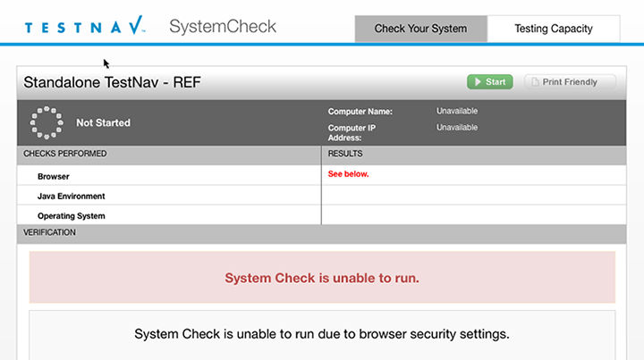Click the red See below result link
This screenshot has width=644, height=360.
(x=348, y=174)
